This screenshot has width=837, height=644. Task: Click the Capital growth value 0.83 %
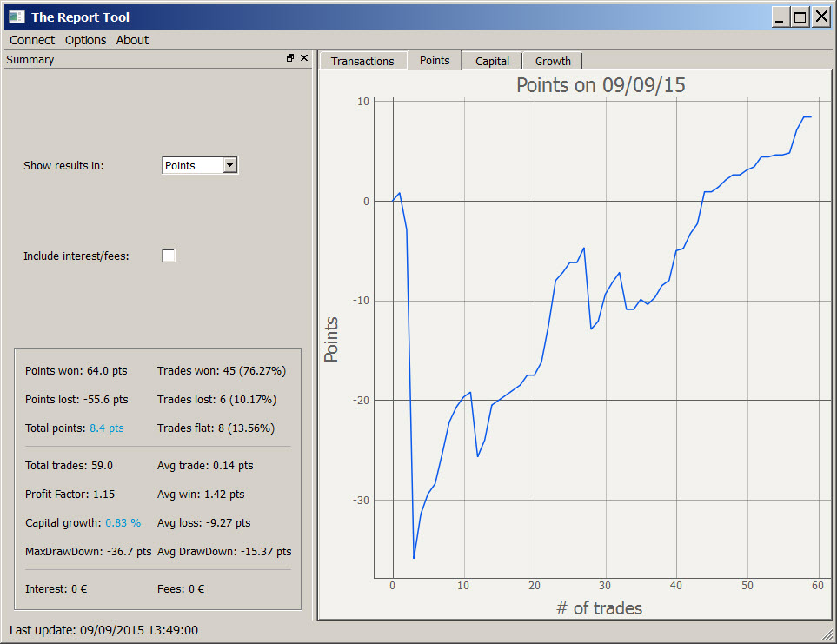123,523
